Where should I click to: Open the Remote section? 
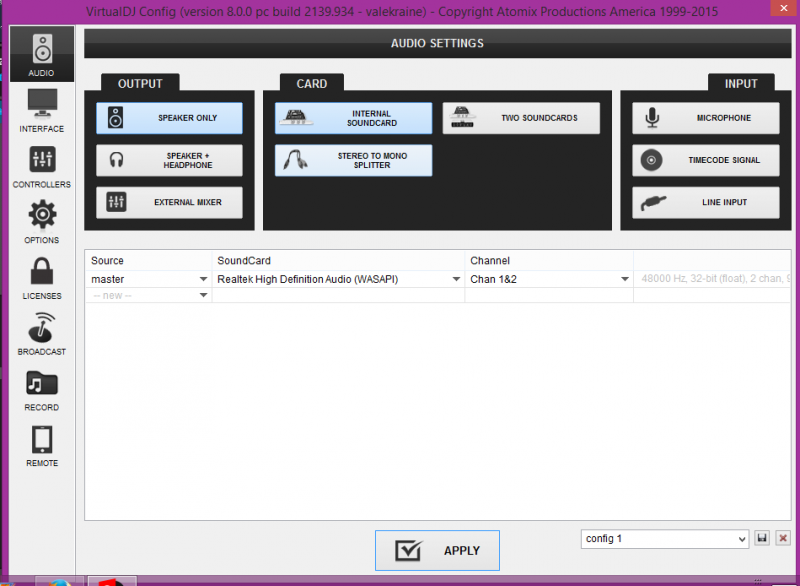(x=42, y=445)
